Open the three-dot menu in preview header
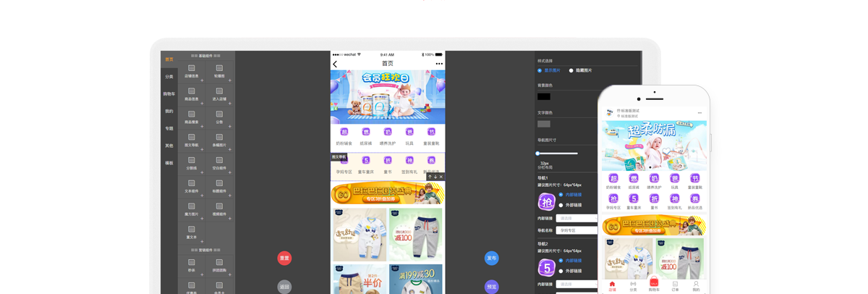The image size is (868, 294). pyautogui.click(x=439, y=64)
